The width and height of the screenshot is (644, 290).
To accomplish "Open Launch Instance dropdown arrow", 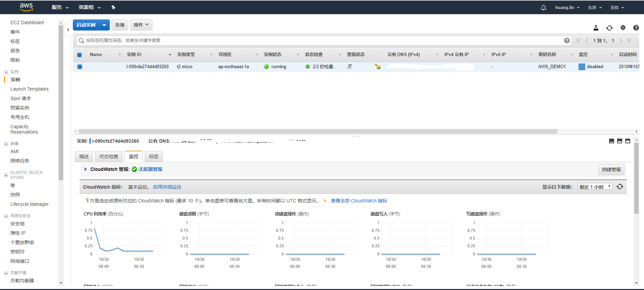I will 104,25.
